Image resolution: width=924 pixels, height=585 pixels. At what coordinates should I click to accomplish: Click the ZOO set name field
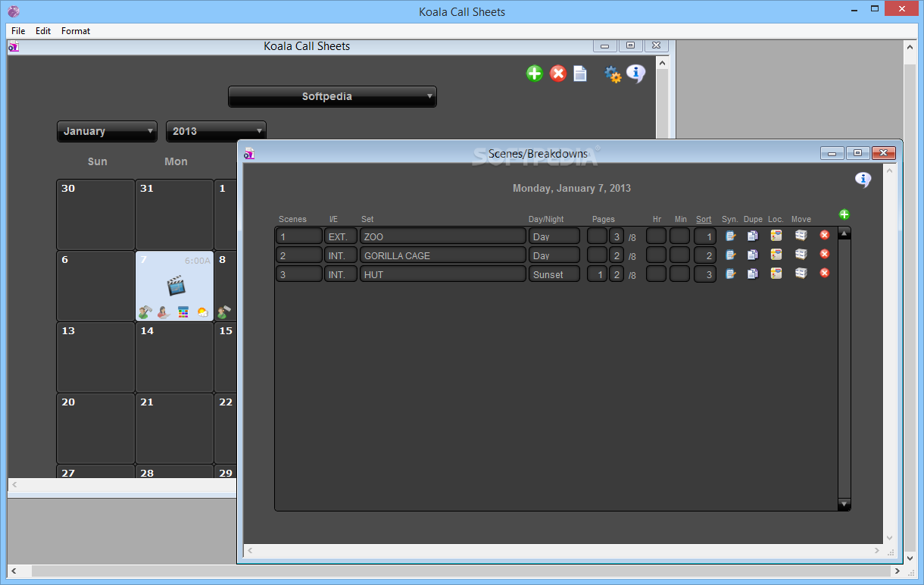tap(443, 236)
